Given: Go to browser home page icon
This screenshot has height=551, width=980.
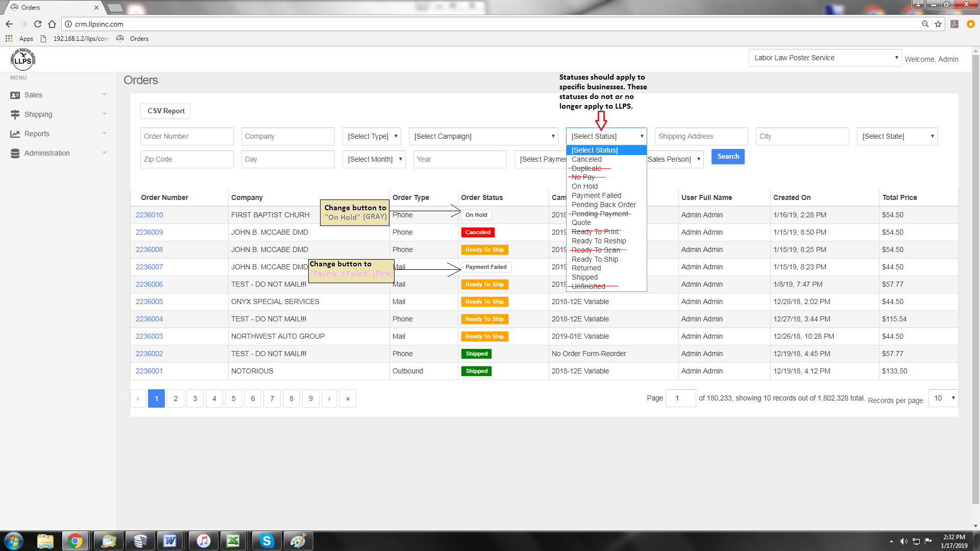Looking at the screenshot, I should tap(52, 24).
